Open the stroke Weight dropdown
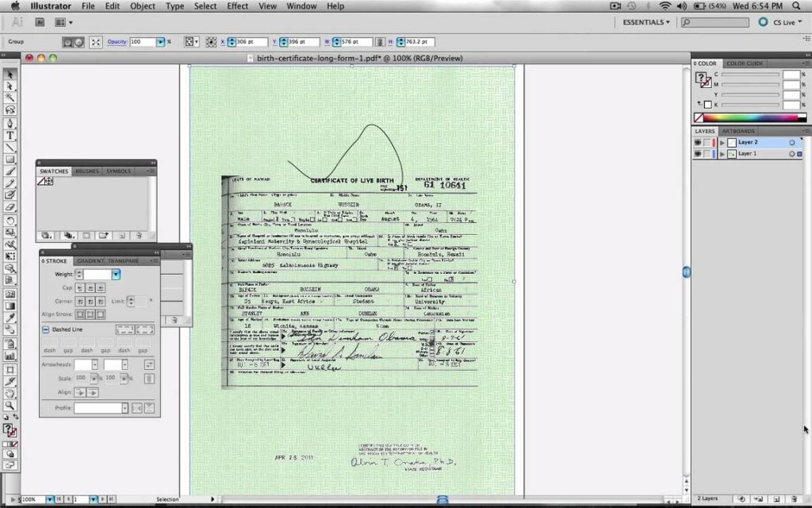Screen dimensions: 812x508 116,274
